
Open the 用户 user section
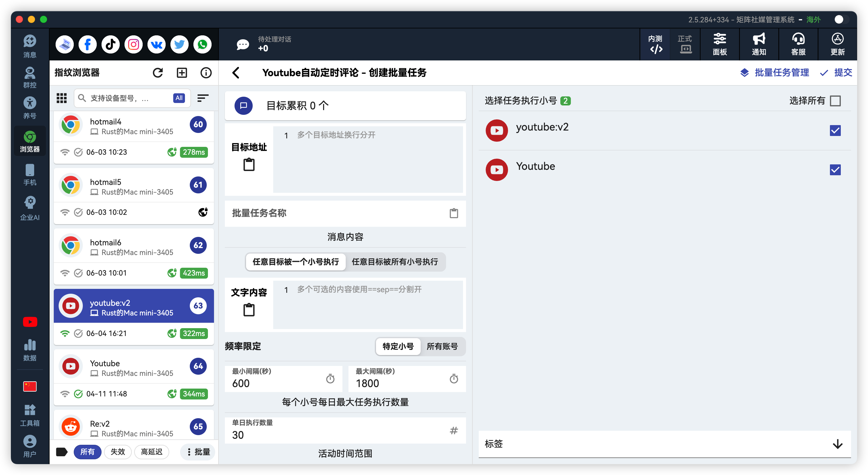click(30, 446)
